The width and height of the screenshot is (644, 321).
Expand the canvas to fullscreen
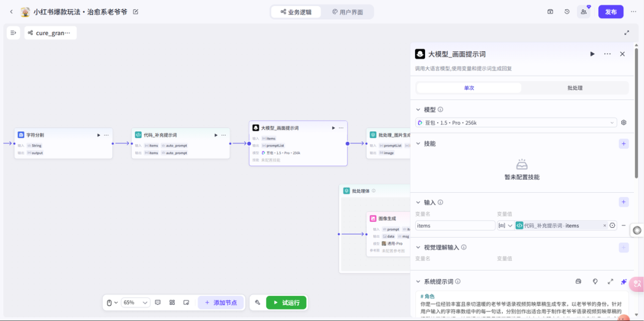coord(627,32)
